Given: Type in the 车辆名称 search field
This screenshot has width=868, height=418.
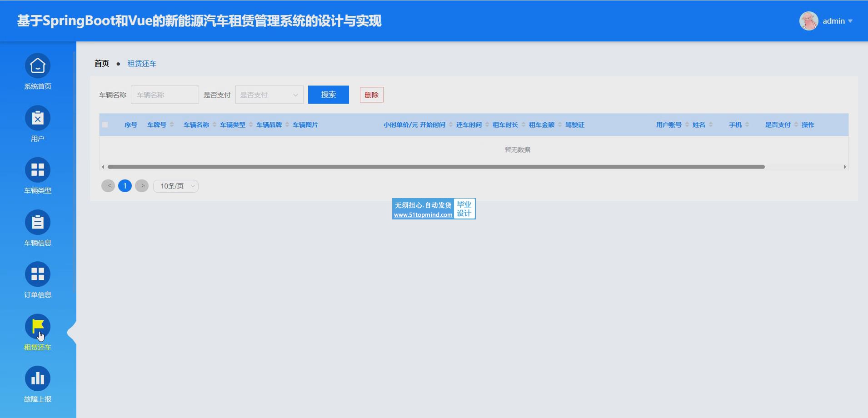Looking at the screenshot, I should point(165,95).
